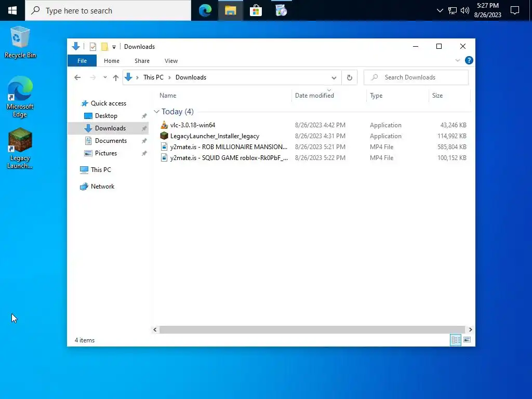Open Customize Quick Access Toolbar dropdown
Image resolution: width=532 pixels, height=399 pixels.
click(114, 47)
